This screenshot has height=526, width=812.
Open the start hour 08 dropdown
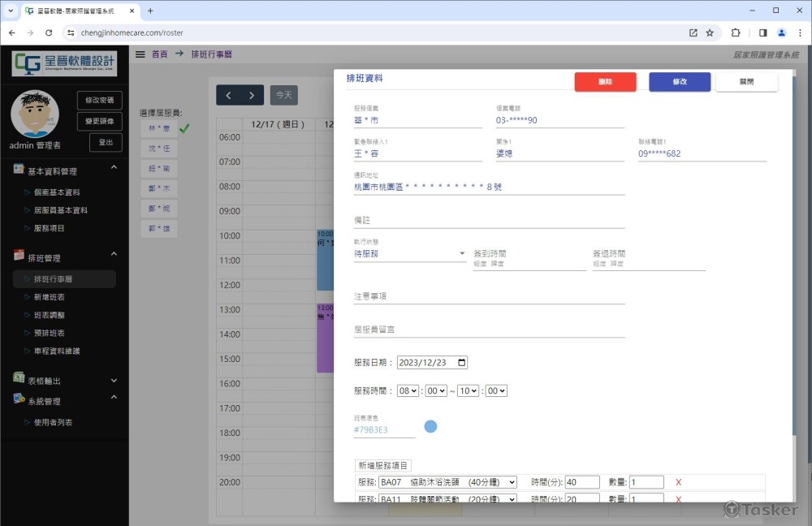[x=408, y=391]
